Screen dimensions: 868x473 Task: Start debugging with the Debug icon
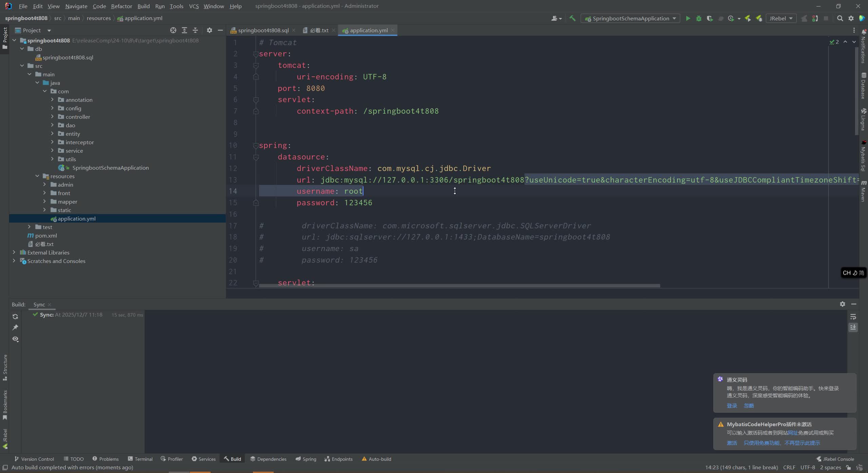[x=698, y=18]
